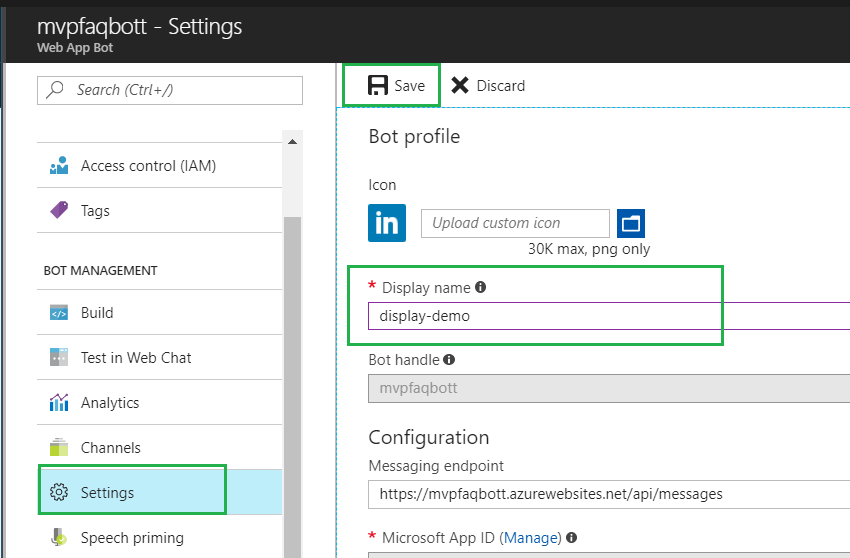The height and width of the screenshot is (558, 850).
Task: Open Access control (IAM)
Action: pyautogui.click(x=148, y=166)
